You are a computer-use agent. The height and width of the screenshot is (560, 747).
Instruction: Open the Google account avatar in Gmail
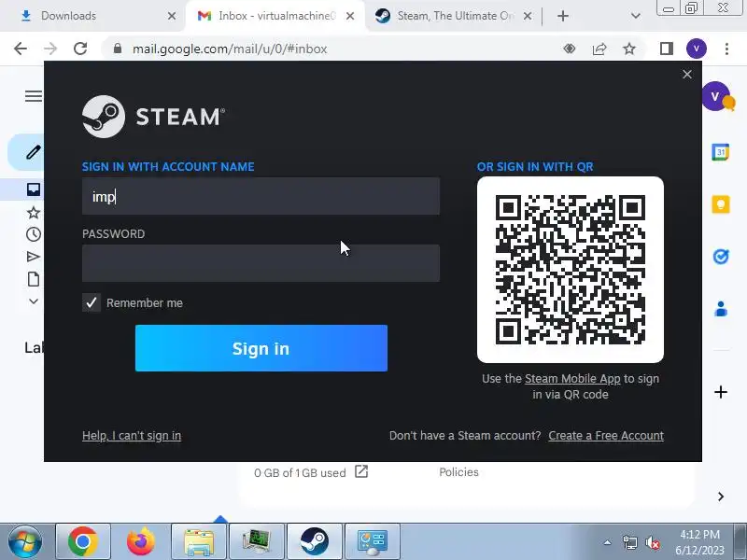point(715,96)
